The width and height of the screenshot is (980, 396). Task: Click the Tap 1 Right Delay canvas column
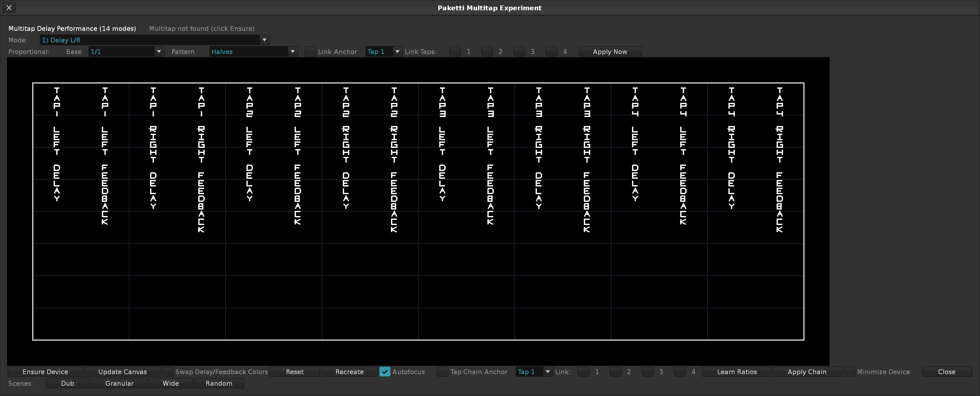pyautogui.click(x=153, y=211)
